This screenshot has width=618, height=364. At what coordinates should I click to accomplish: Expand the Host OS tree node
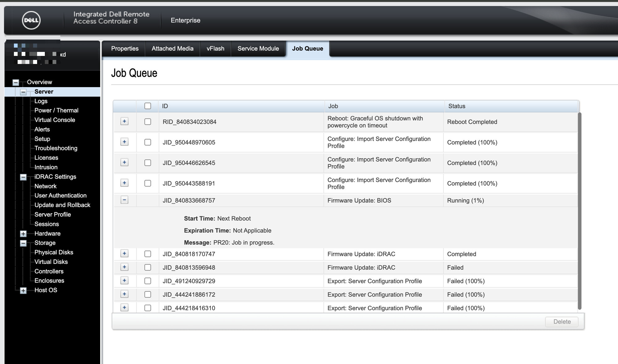tap(23, 291)
